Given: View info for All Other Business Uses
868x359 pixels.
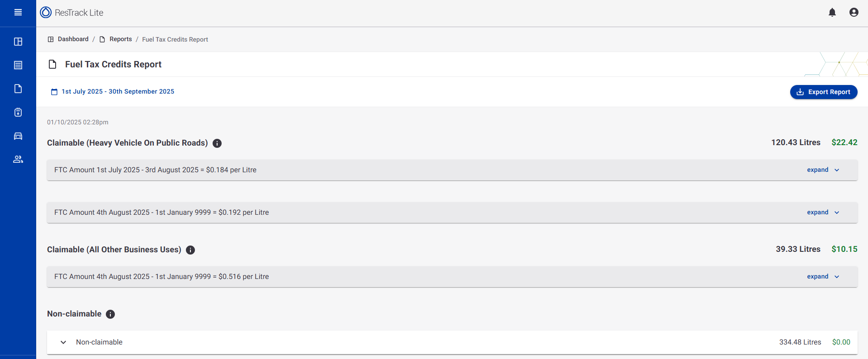Looking at the screenshot, I should coord(190,250).
